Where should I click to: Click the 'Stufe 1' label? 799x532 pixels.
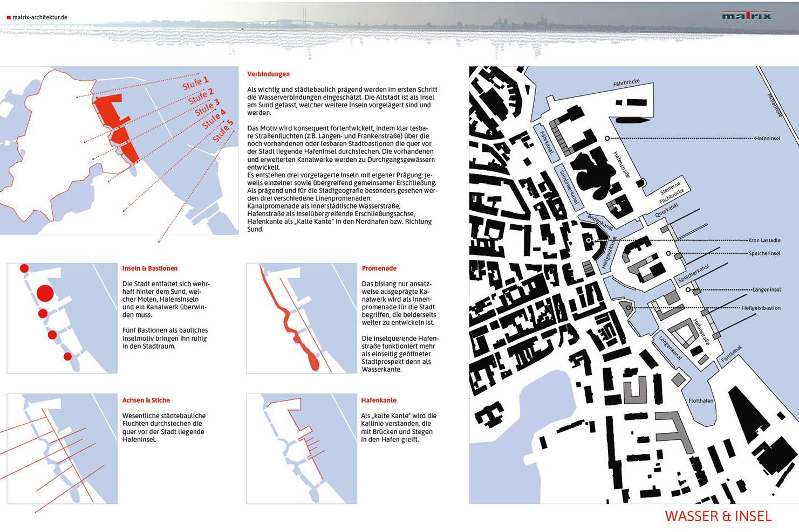tap(195, 83)
